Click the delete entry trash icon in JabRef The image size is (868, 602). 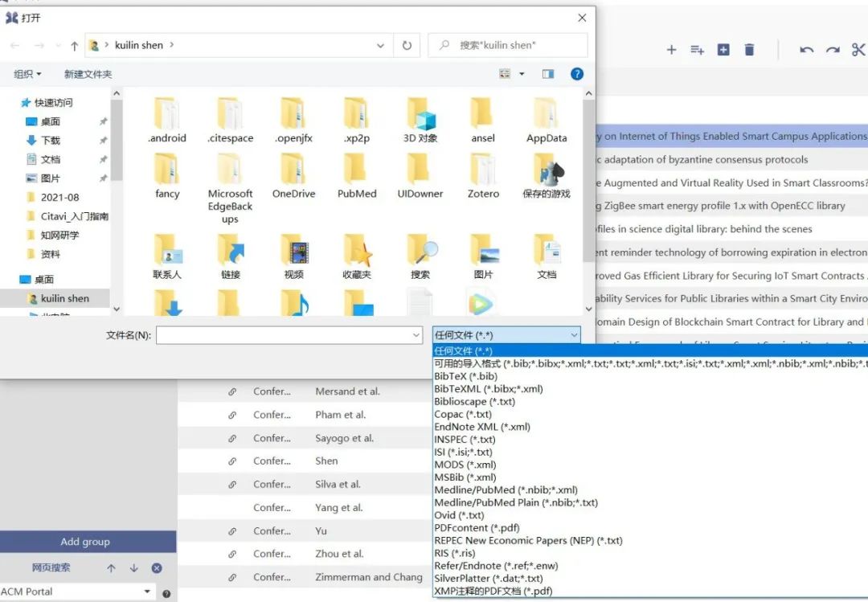click(749, 50)
